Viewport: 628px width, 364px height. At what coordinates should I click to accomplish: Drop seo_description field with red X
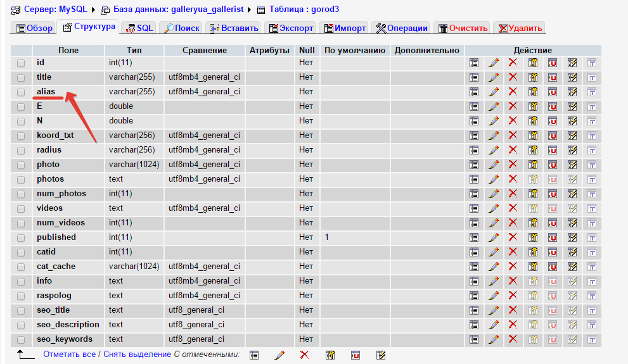pyautogui.click(x=513, y=325)
